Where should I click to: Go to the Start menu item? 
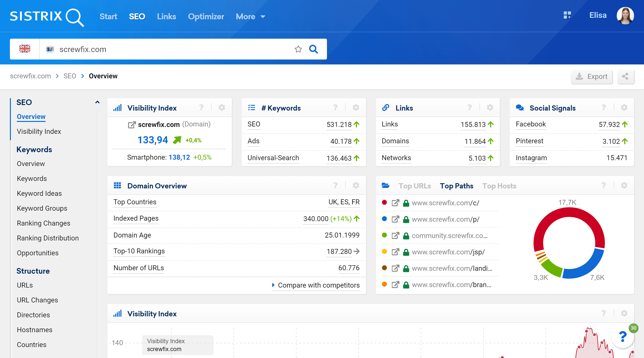108,17
